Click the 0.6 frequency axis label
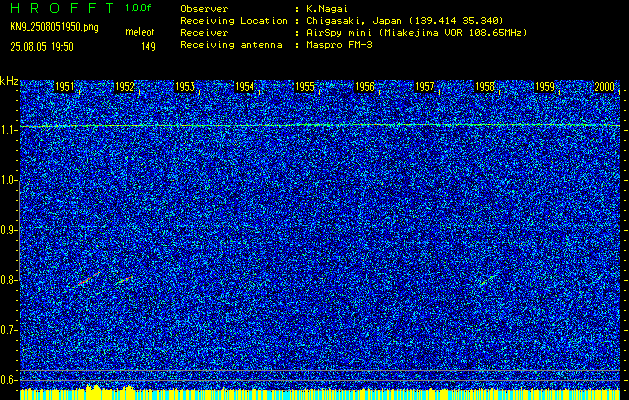This screenshot has height=400, width=629. (8, 380)
